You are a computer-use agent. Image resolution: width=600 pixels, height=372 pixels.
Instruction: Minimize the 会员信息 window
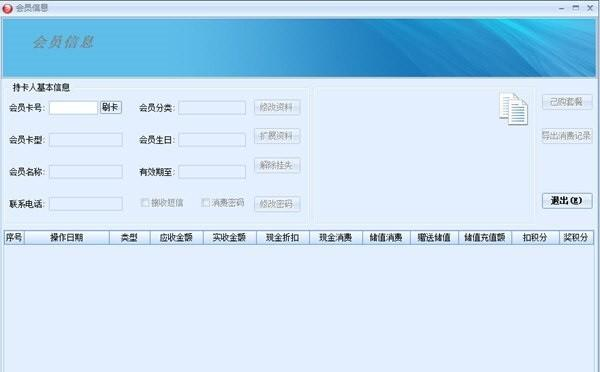click(561, 8)
